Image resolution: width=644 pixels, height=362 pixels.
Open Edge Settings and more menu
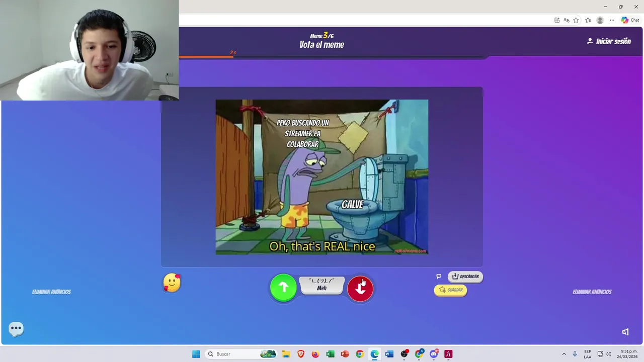pyautogui.click(x=612, y=20)
